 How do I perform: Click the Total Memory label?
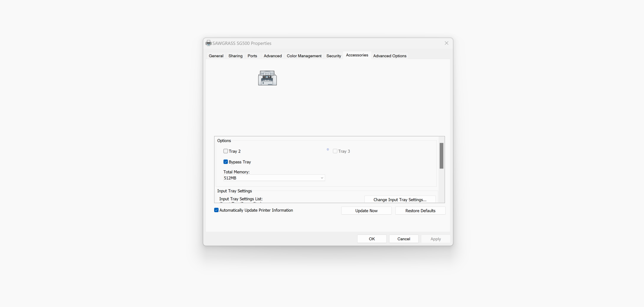point(236,172)
